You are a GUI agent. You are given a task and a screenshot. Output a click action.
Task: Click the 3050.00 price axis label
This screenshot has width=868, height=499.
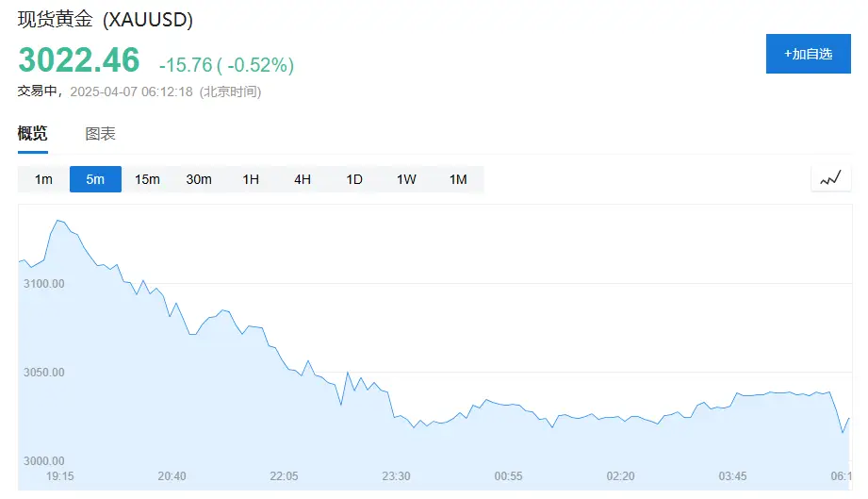click(43, 373)
